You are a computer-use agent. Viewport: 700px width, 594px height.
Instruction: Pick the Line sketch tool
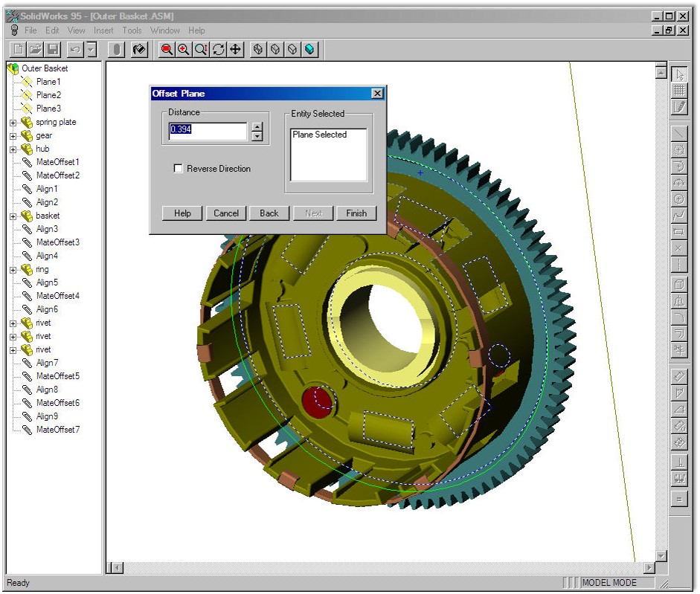(x=680, y=132)
